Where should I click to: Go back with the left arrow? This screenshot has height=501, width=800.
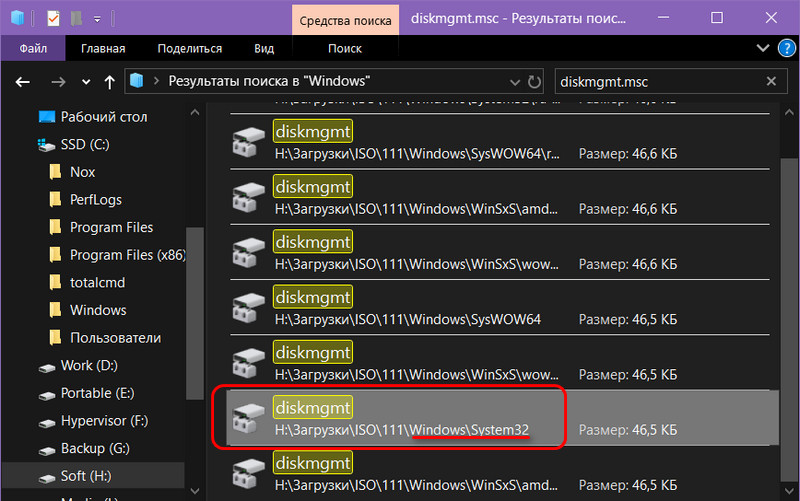point(22,82)
